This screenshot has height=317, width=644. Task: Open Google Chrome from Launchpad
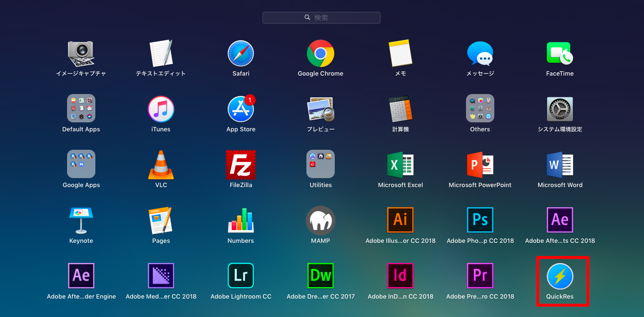point(321,53)
